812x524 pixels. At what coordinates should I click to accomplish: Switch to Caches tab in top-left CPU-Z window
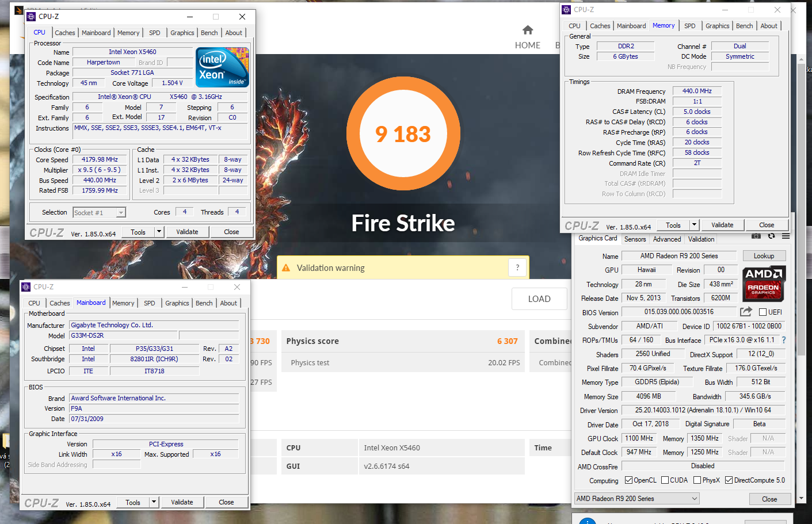coord(65,33)
